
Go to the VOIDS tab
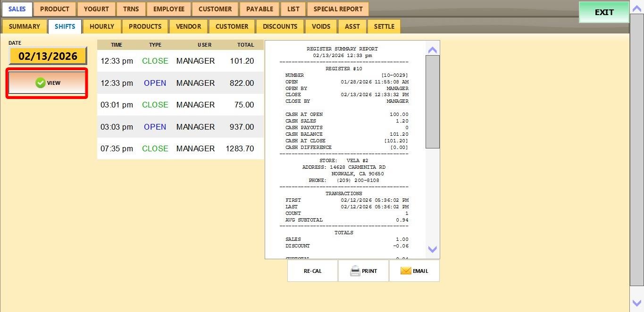click(321, 26)
